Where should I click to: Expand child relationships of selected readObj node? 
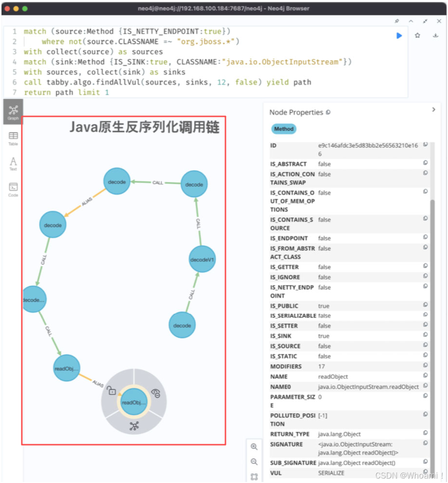coord(134,426)
